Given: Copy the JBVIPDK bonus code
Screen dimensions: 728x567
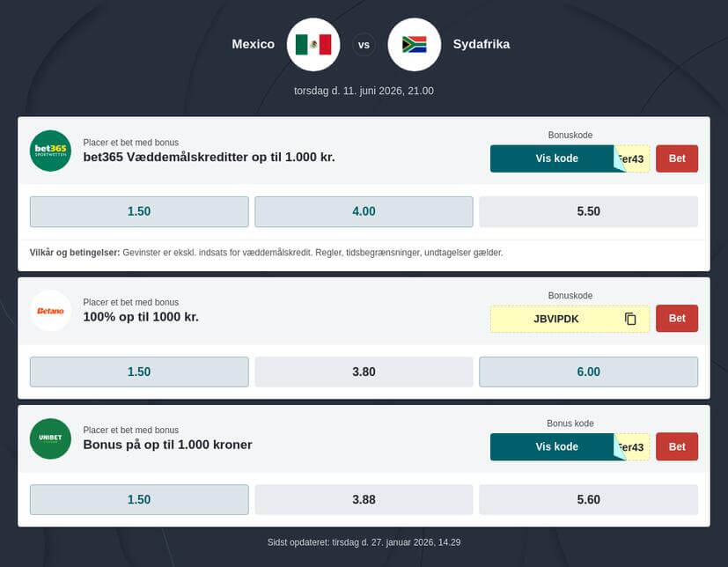Looking at the screenshot, I should click(630, 319).
